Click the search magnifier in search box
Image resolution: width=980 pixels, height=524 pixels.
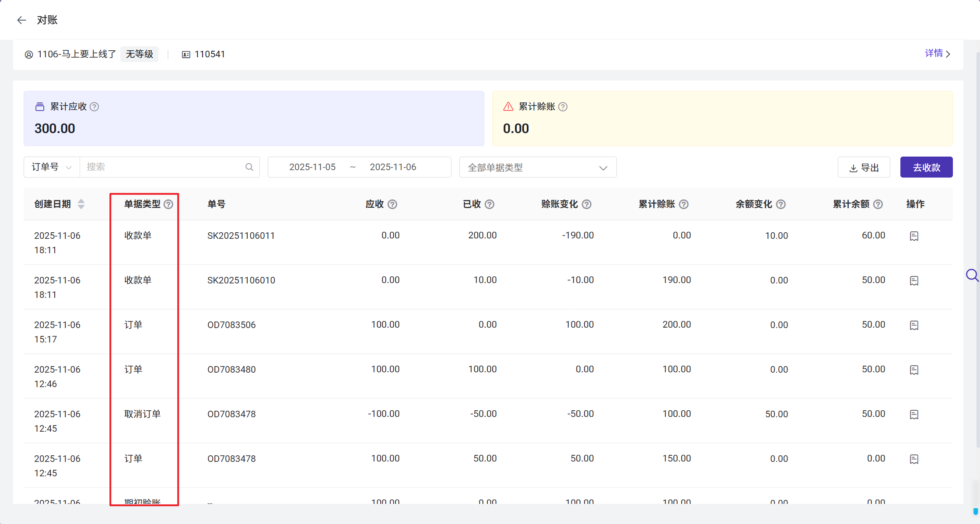tap(249, 167)
